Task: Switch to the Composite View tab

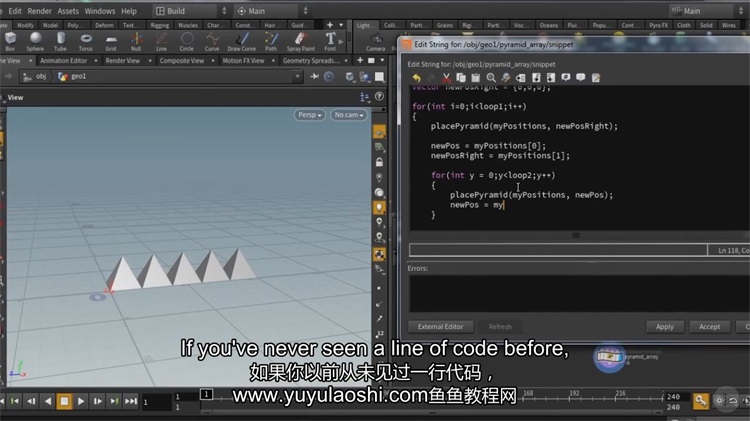Action: tap(182, 61)
